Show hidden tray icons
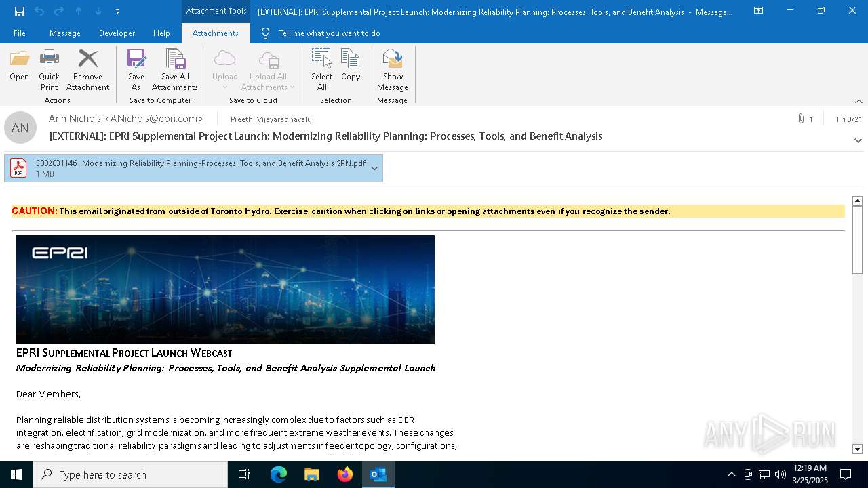This screenshot has height=488, width=868. tap(731, 474)
